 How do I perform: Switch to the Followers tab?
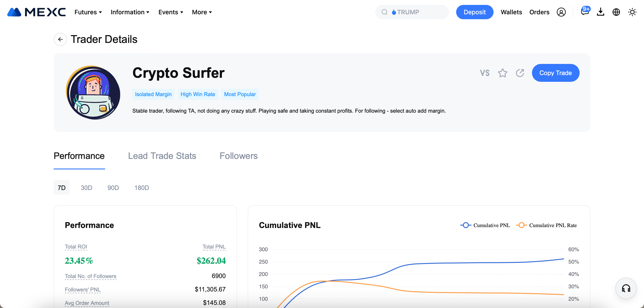tap(239, 156)
